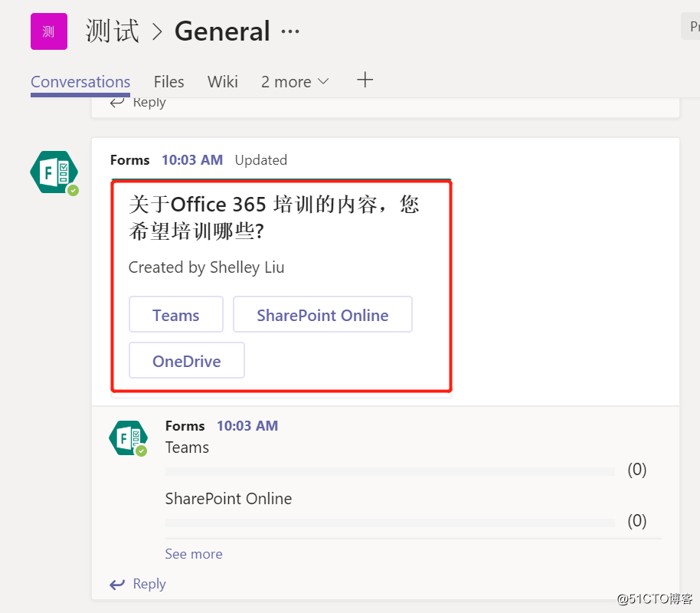Click the Forms avatar in the results reply
Viewport: 700px width, 613px height.
128,438
